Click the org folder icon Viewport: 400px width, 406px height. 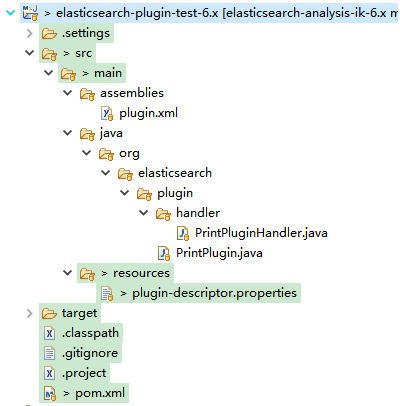pyautogui.click(x=106, y=154)
